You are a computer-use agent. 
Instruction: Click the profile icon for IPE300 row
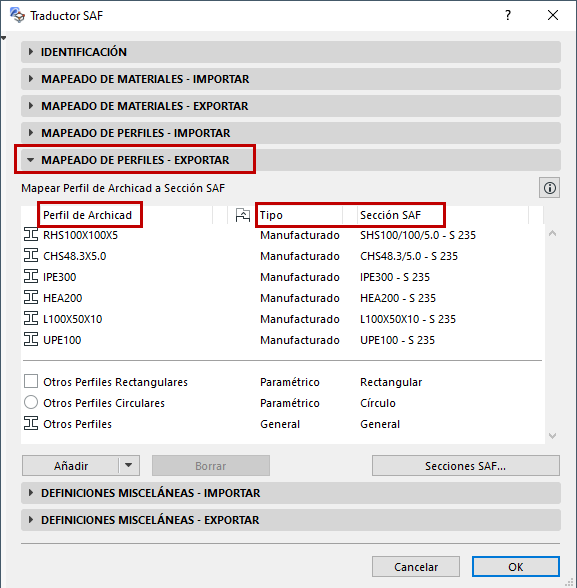click(31, 277)
